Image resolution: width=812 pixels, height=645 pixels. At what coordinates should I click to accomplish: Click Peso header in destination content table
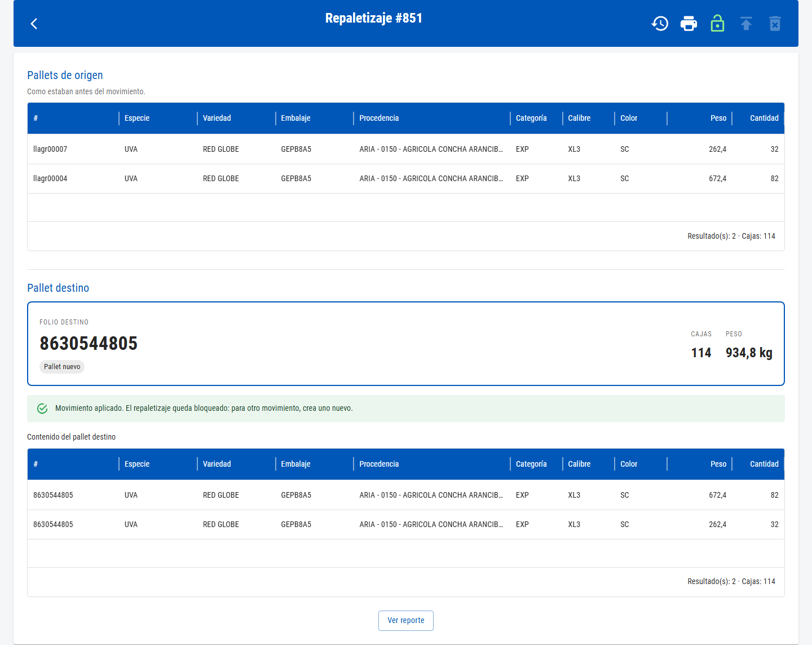point(718,464)
